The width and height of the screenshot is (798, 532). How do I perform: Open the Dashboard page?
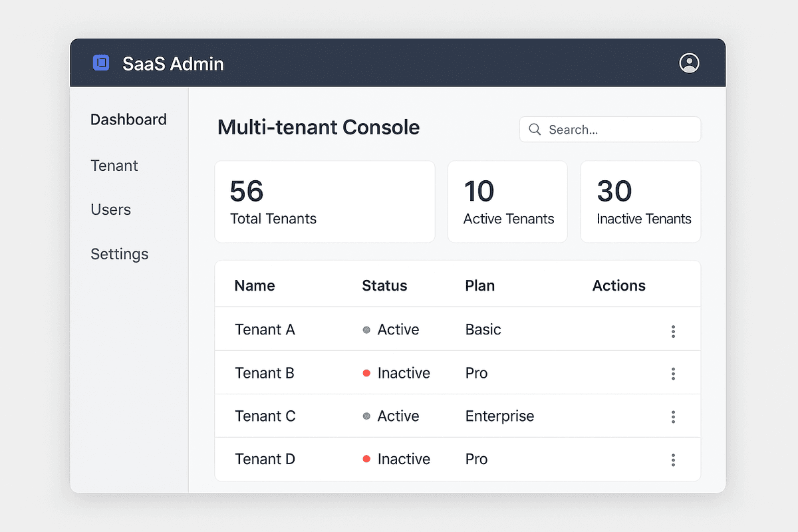click(x=128, y=120)
